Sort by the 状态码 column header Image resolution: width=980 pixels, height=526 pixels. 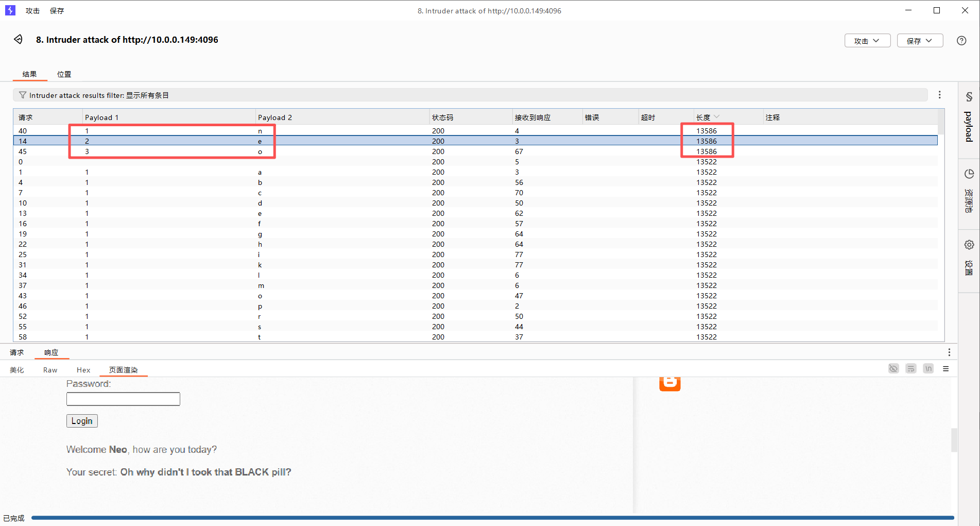(471, 117)
